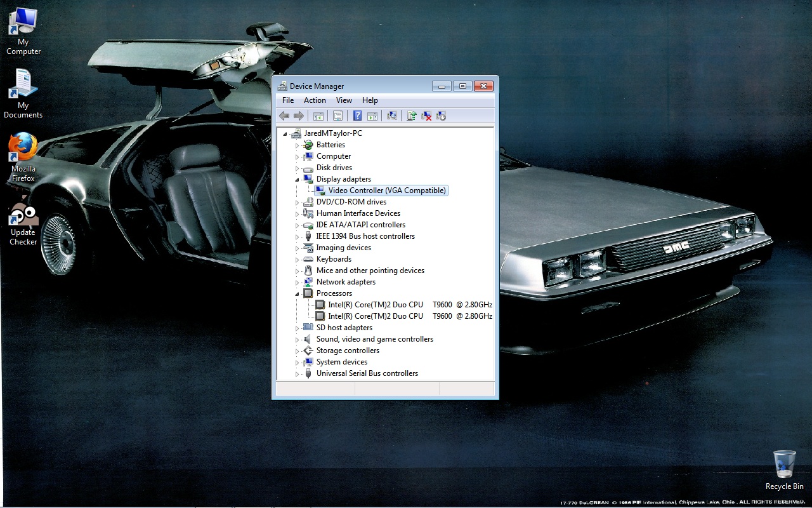812x508 pixels.
Task: Select the Processors label
Action: [x=334, y=293]
